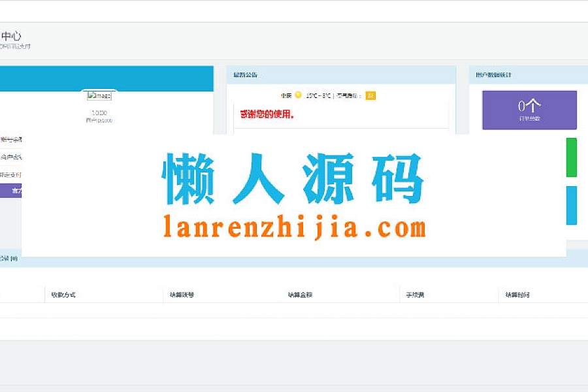
Task: Click the 收款方式 column header
Action: coord(63,295)
